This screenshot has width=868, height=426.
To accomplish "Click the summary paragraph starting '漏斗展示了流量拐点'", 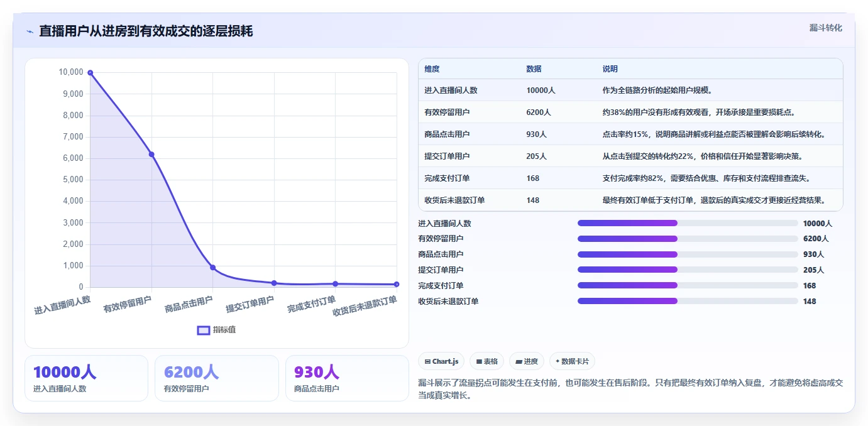I will click(630, 390).
